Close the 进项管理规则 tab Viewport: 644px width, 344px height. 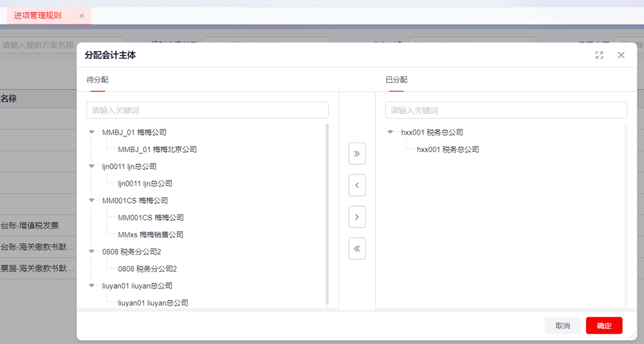(82, 16)
